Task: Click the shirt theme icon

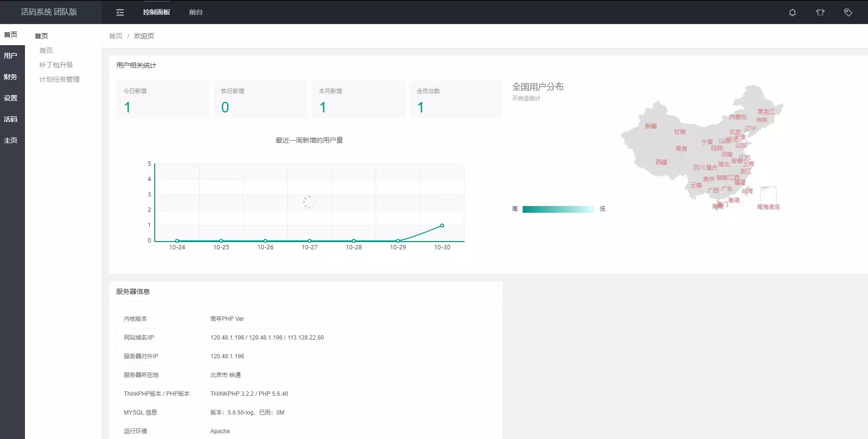Action: [820, 12]
